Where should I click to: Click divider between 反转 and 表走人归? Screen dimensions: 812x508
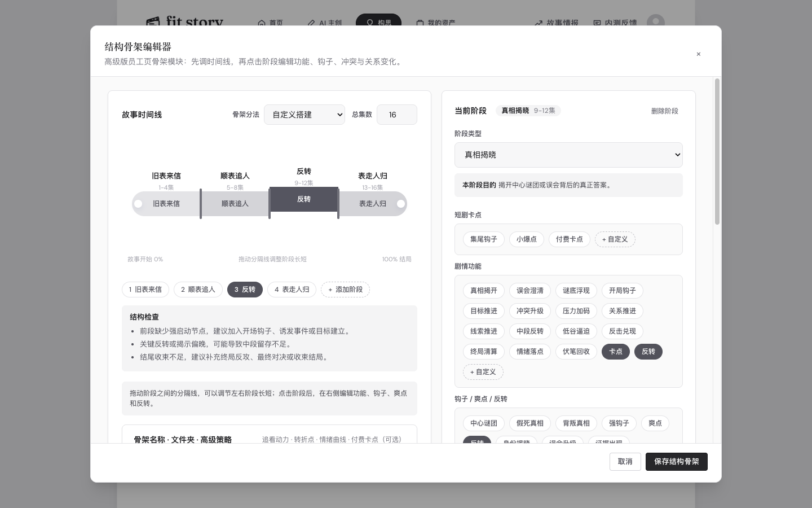click(x=338, y=204)
